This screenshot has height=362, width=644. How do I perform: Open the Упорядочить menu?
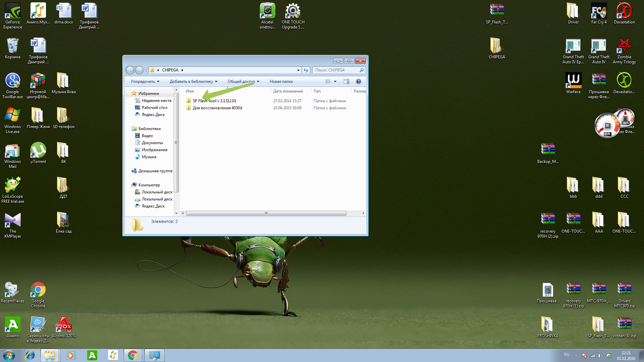point(145,81)
